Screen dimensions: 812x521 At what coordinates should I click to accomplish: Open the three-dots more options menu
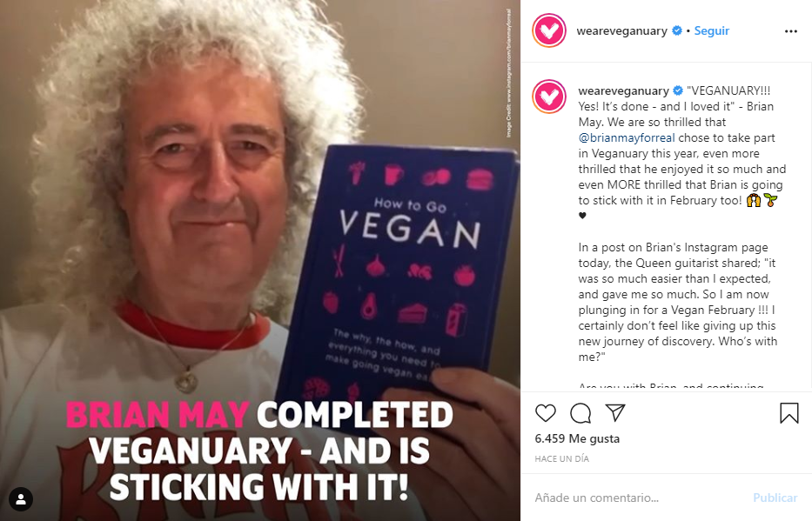click(791, 31)
